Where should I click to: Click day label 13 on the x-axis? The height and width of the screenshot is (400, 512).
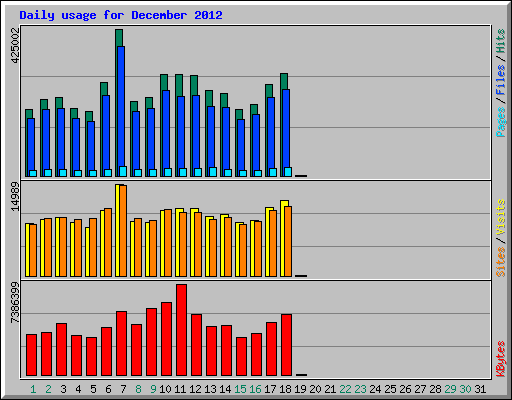click(210, 389)
